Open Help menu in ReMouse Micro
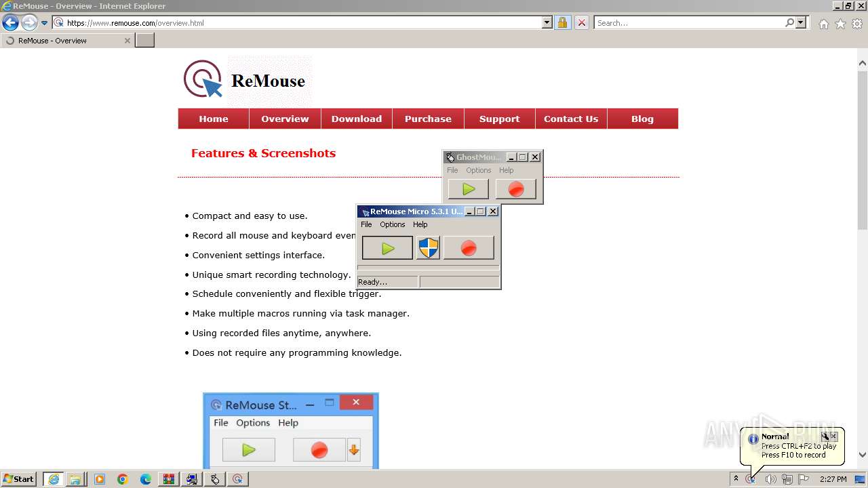 (420, 224)
